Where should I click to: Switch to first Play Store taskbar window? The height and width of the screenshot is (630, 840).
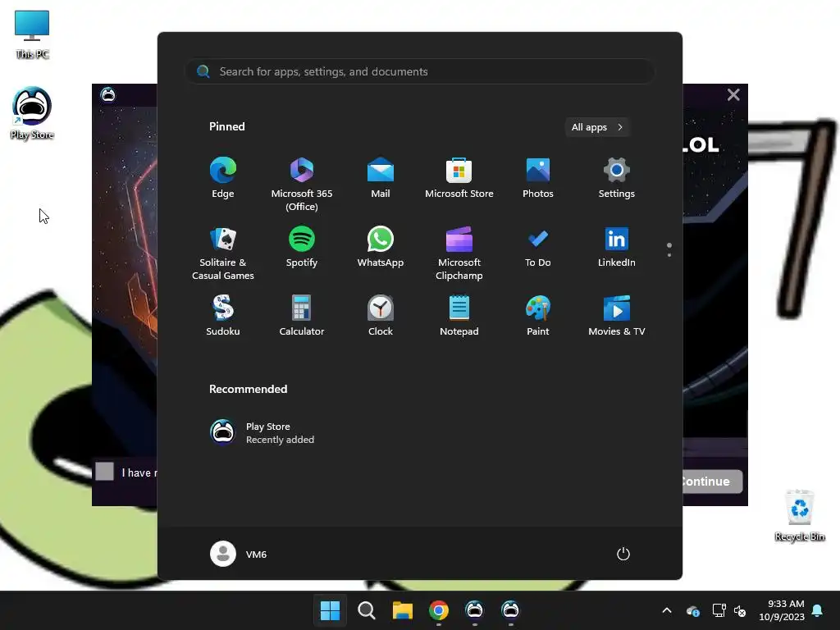pos(474,610)
